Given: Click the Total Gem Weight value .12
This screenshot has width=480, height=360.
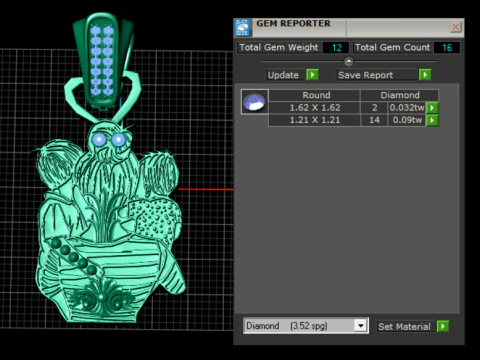Looking at the screenshot, I should coord(336,48).
